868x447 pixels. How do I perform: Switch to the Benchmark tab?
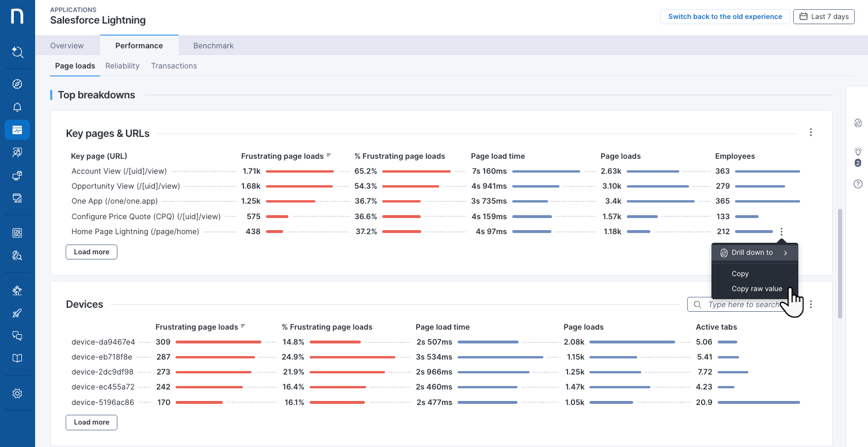point(213,45)
